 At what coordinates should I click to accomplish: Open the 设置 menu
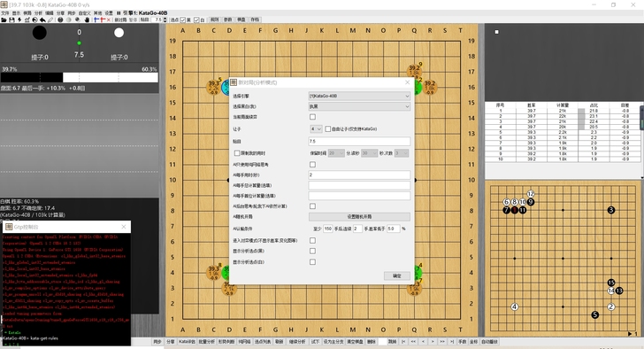point(109,13)
